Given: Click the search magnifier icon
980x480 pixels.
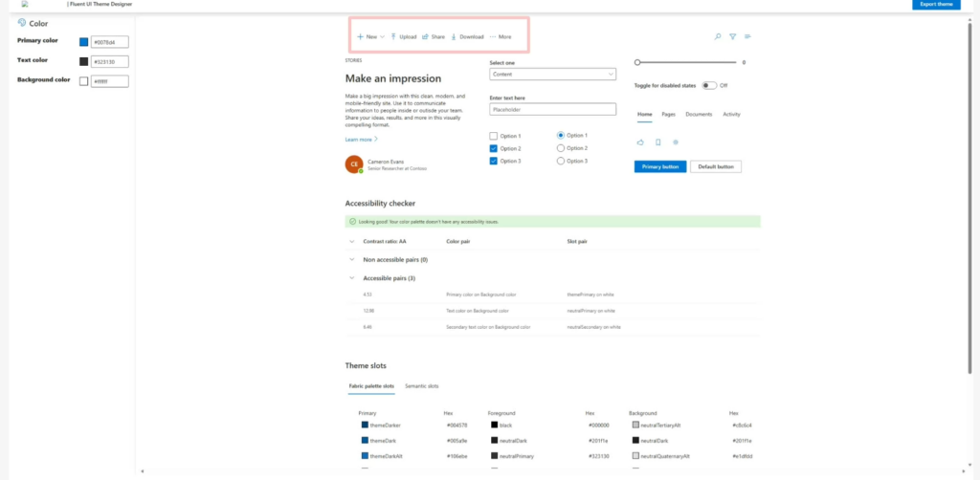Looking at the screenshot, I should [x=718, y=36].
